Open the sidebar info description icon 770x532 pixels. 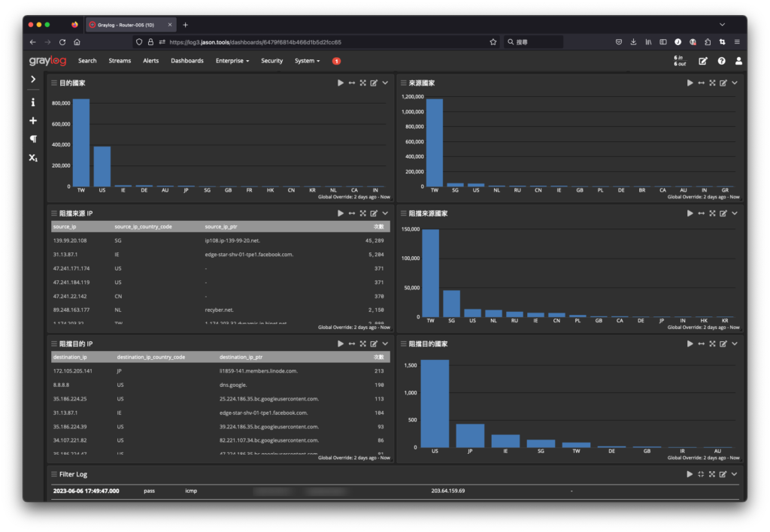33,102
